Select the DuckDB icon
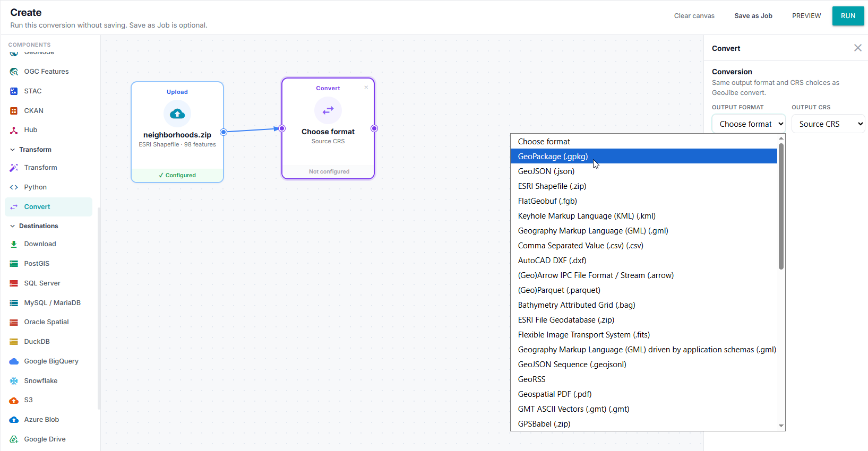The height and width of the screenshot is (451, 868). click(x=14, y=342)
